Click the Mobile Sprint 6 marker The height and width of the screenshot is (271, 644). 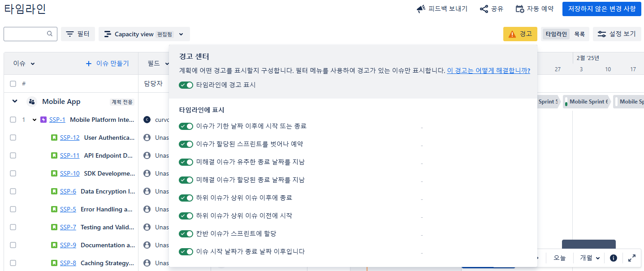point(586,102)
